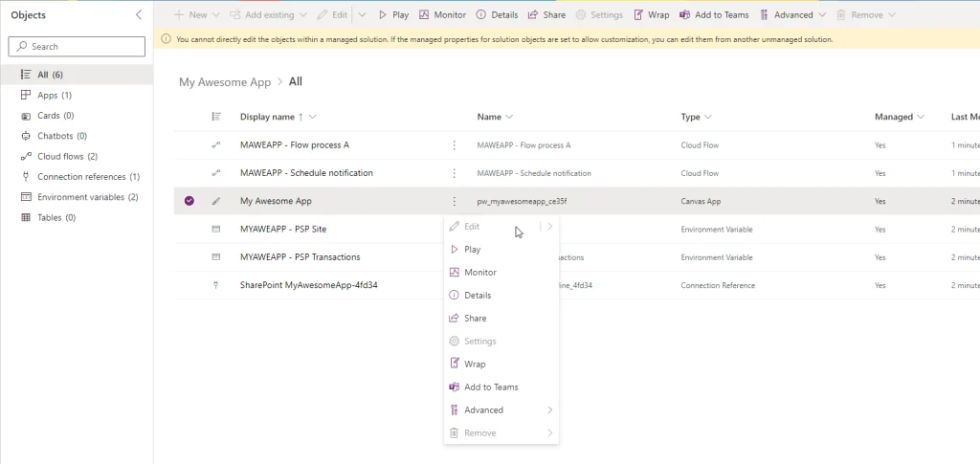Click the variable icon beside MYAWEAPP - PSP Site

216,230
